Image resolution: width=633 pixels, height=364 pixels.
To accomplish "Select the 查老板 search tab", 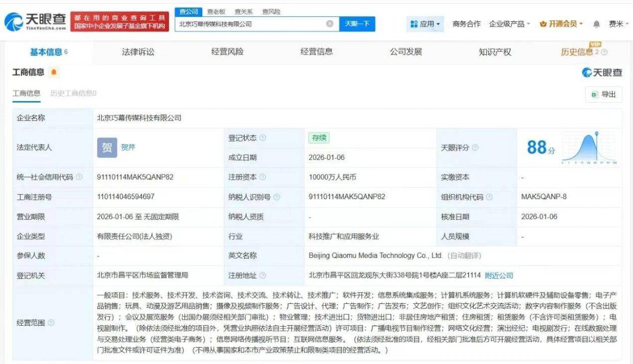I will pos(215,11).
